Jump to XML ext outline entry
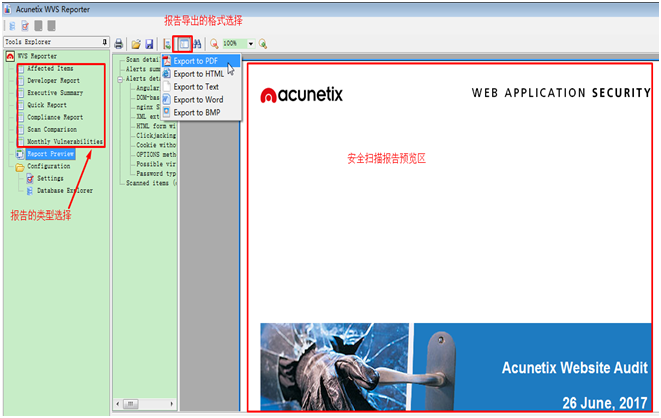661x418 pixels. click(148, 116)
